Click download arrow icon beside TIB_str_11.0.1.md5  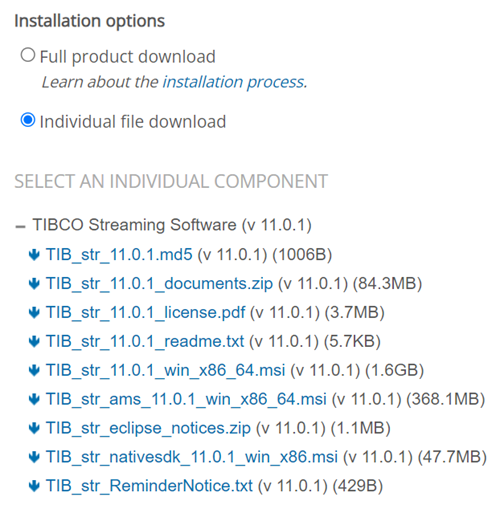34,255
